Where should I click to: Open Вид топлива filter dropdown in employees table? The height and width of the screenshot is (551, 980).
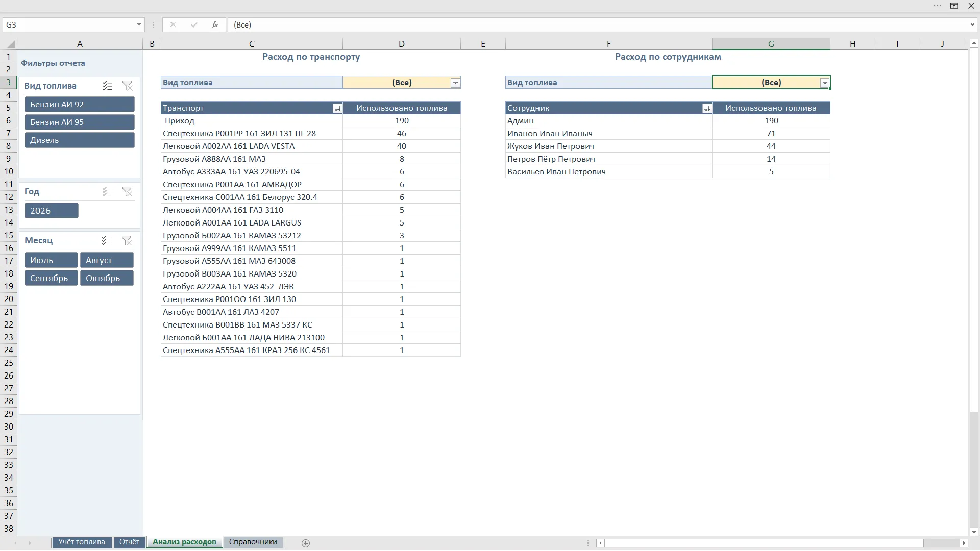[x=825, y=83]
